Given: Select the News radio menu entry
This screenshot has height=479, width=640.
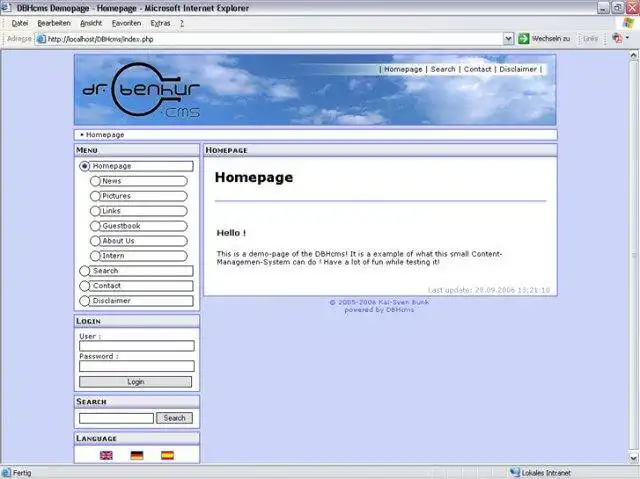Looking at the screenshot, I should [x=139, y=181].
